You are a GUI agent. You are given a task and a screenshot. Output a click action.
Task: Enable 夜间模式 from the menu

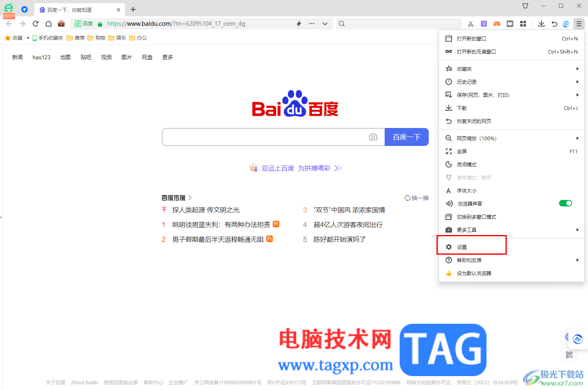[x=512, y=164]
